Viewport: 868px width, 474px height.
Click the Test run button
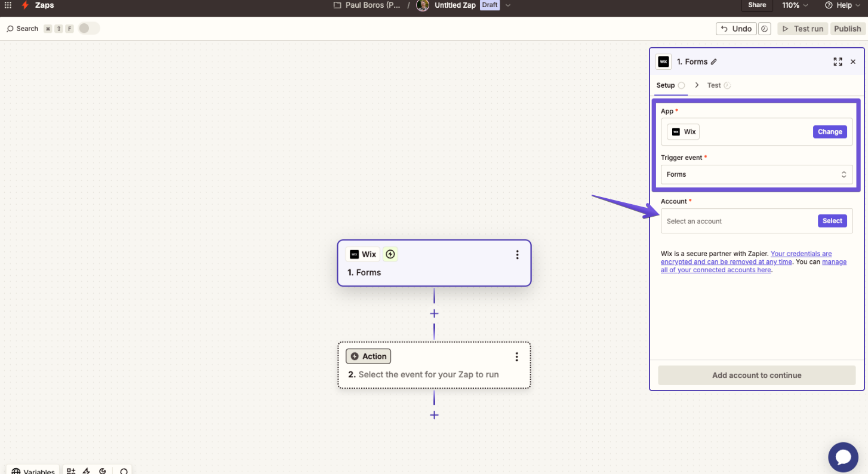(803, 29)
